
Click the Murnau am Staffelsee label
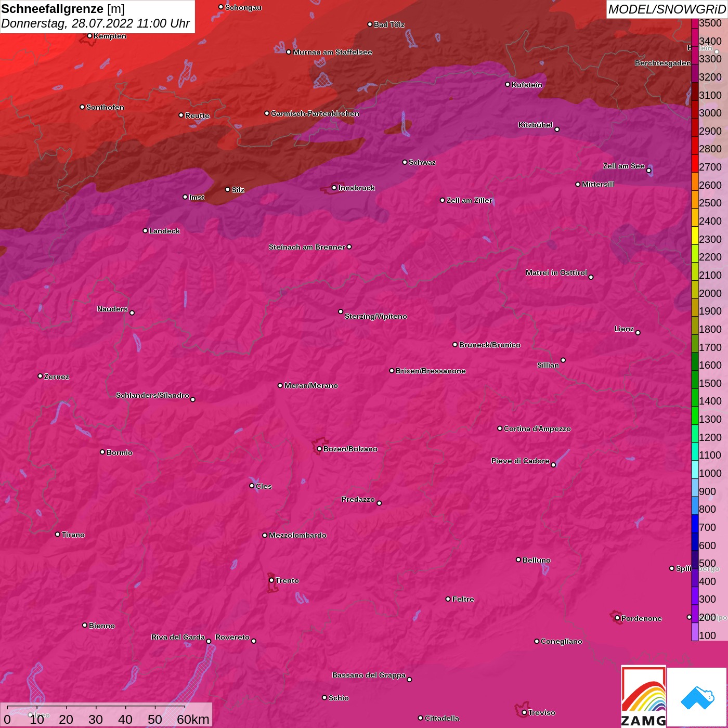pos(332,52)
